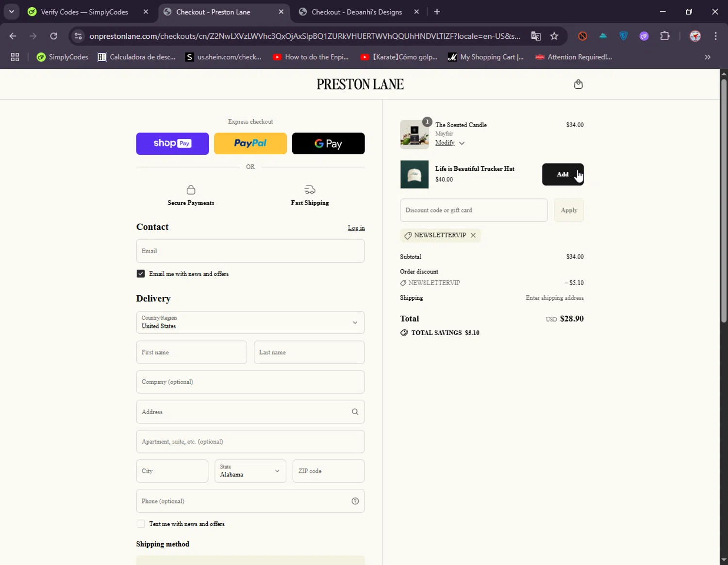Focus the Email input field
728x565 pixels.
[x=250, y=251]
